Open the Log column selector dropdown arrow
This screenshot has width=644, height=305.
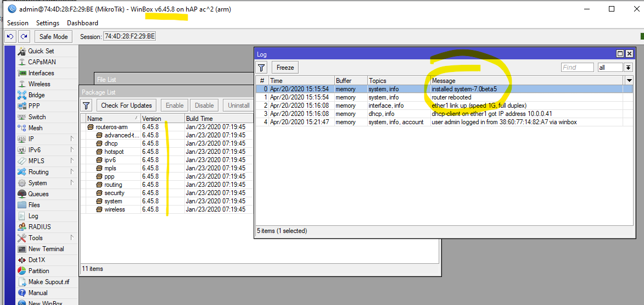(629, 81)
